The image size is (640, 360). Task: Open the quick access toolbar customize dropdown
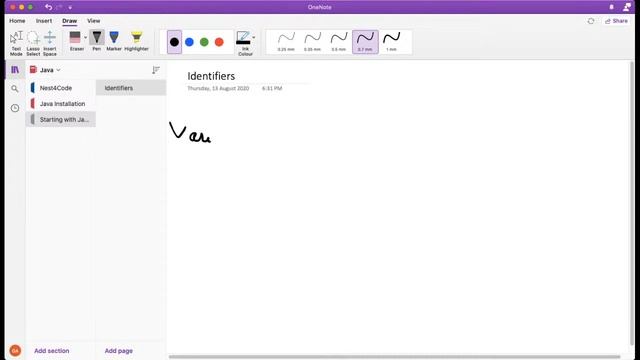click(70, 7)
